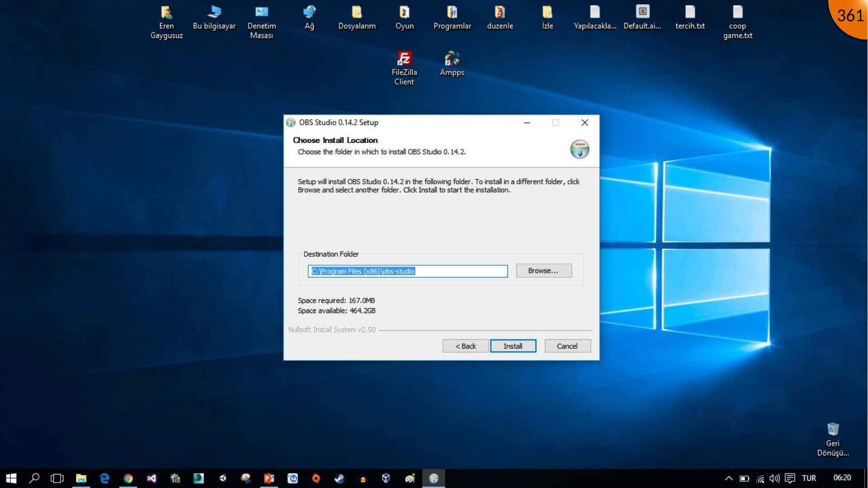The width and height of the screenshot is (868, 488).
Task: Select the İzle folder icon
Action: [548, 18]
